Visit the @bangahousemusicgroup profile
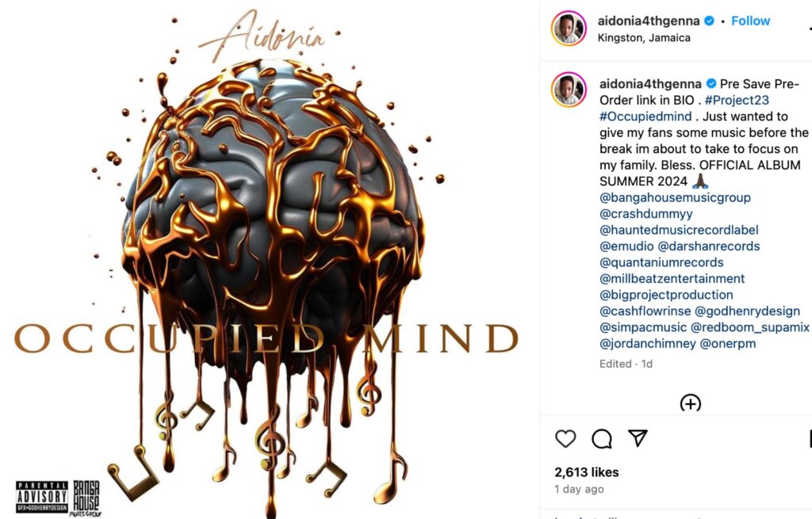The width and height of the screenshot is (812, 519). click(675, 197)
